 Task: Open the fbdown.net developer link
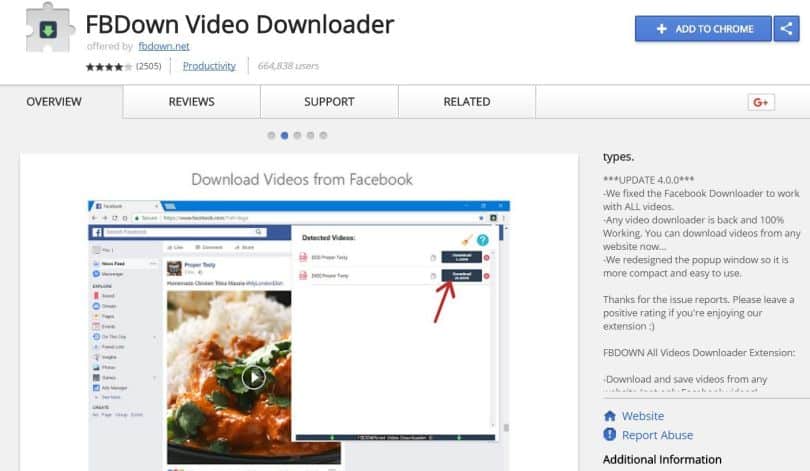[164, 46]
